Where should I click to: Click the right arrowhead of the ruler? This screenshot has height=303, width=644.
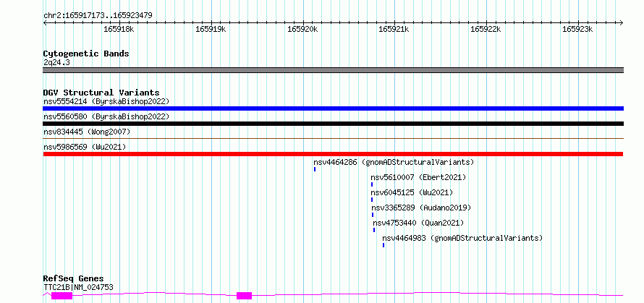[622, 22]
